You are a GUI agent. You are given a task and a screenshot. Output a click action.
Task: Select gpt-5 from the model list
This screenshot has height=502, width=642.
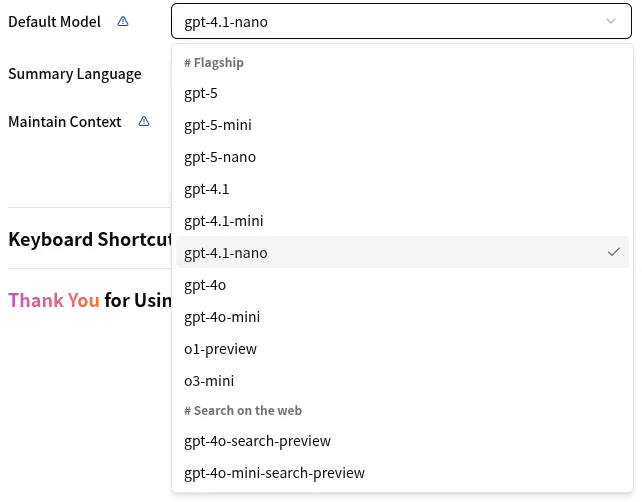[x=201, y=93]
